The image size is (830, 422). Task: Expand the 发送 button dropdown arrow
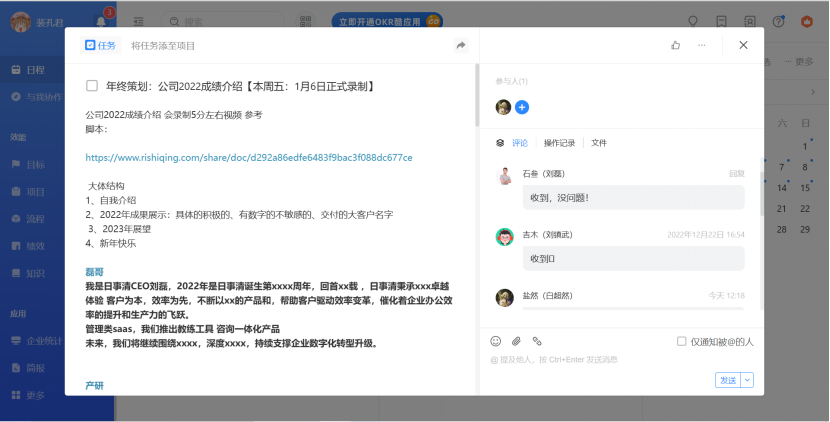(x=747, y=380)
